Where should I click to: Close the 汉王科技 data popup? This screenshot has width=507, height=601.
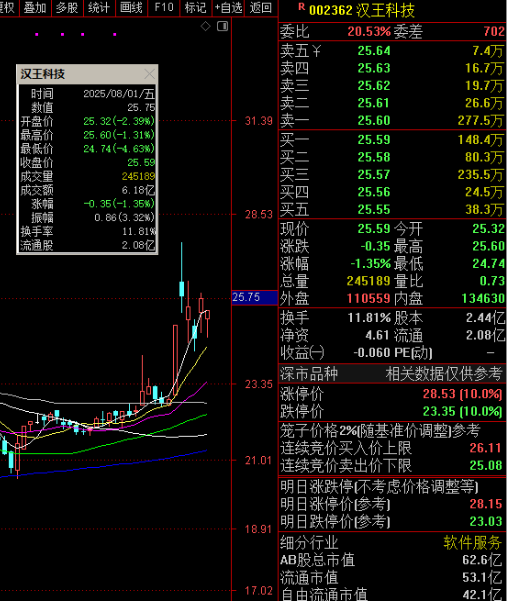pyautogui.click(x=149, y=74)
